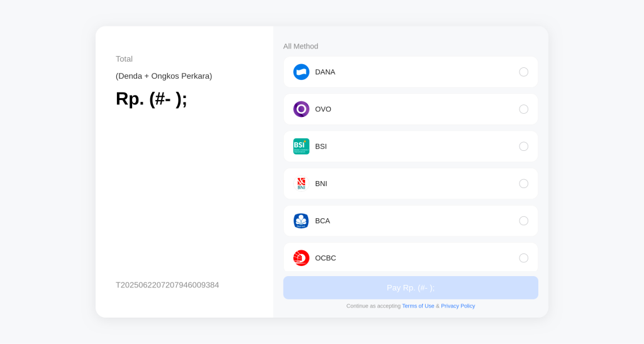Click the BCA payment method row
Screen dimensions: 644x344
[410, 221]
